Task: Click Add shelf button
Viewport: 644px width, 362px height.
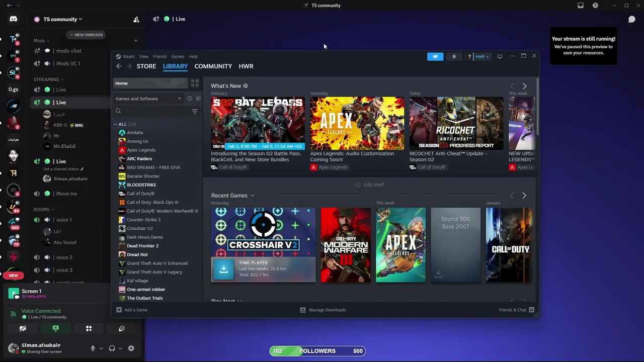Action: [x=369, y=185]
